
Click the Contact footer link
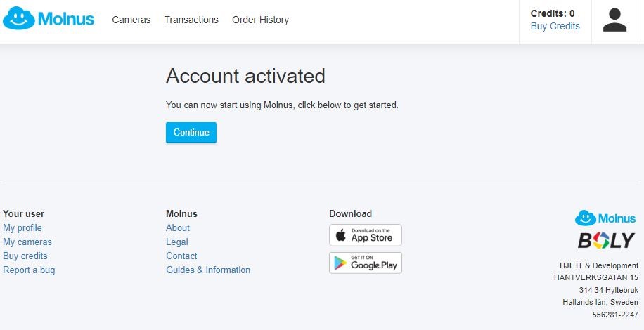pos(181,256)
